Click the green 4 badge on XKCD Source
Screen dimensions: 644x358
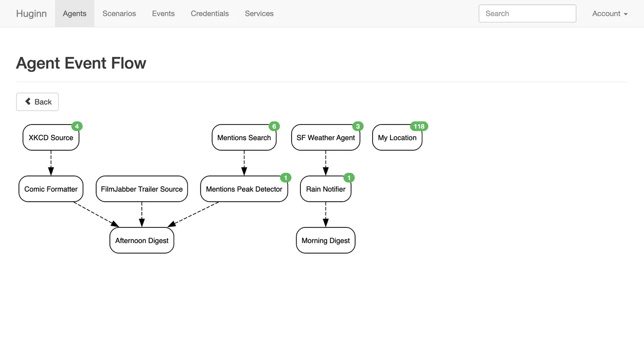[77, 126]
